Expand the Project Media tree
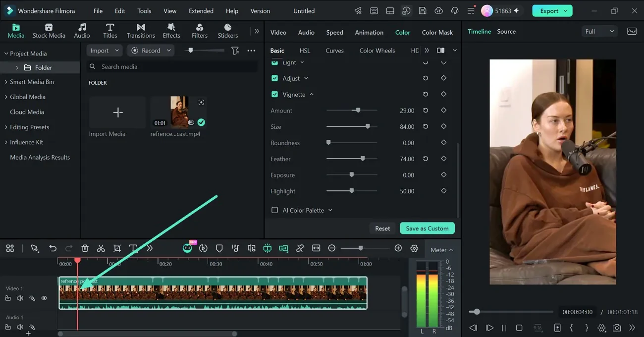 pyautogui.click(x=6, y=54)
